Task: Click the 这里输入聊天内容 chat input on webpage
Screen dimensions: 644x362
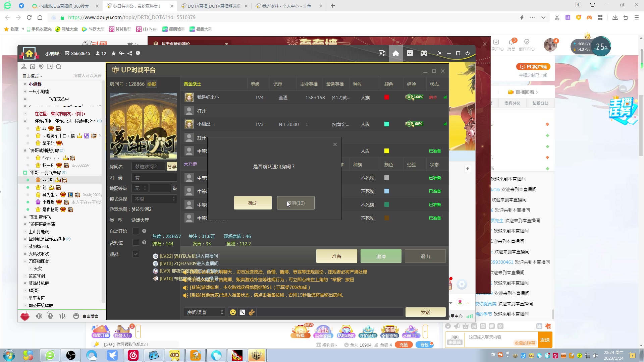Action: [501, 340]
